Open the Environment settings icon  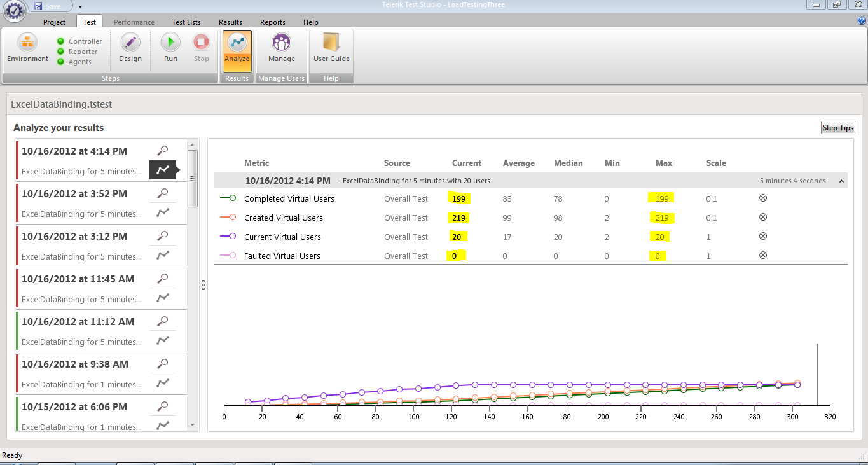27,43
